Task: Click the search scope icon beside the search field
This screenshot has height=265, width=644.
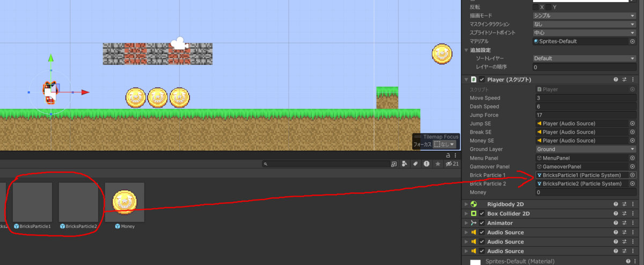Action: coord(394,164)
